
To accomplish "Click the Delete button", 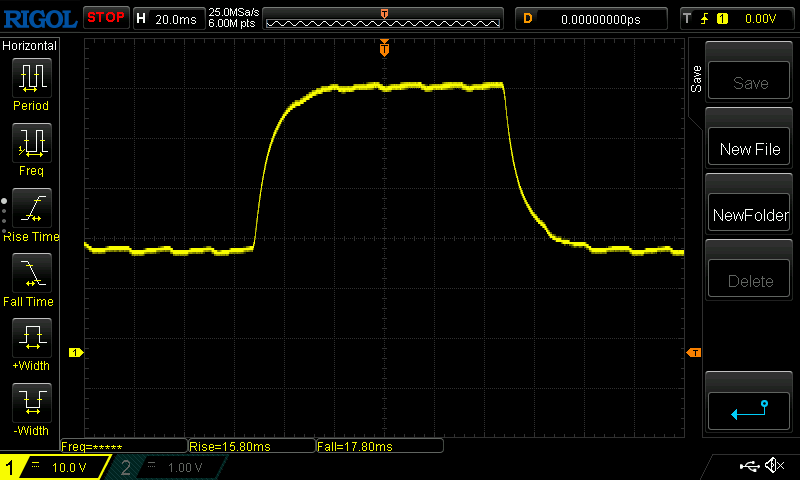I will pos(749,279).
